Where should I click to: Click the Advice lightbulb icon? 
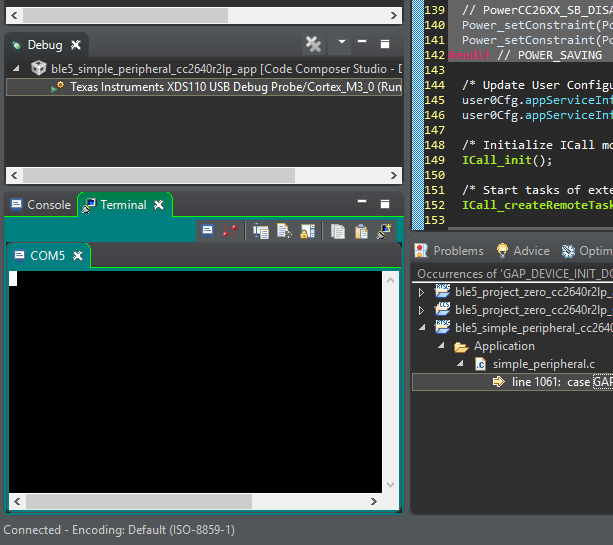[502, 251]
